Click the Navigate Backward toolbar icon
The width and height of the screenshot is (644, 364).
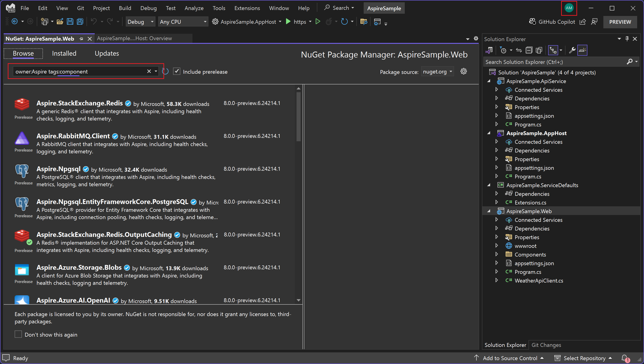click(15, 22)
